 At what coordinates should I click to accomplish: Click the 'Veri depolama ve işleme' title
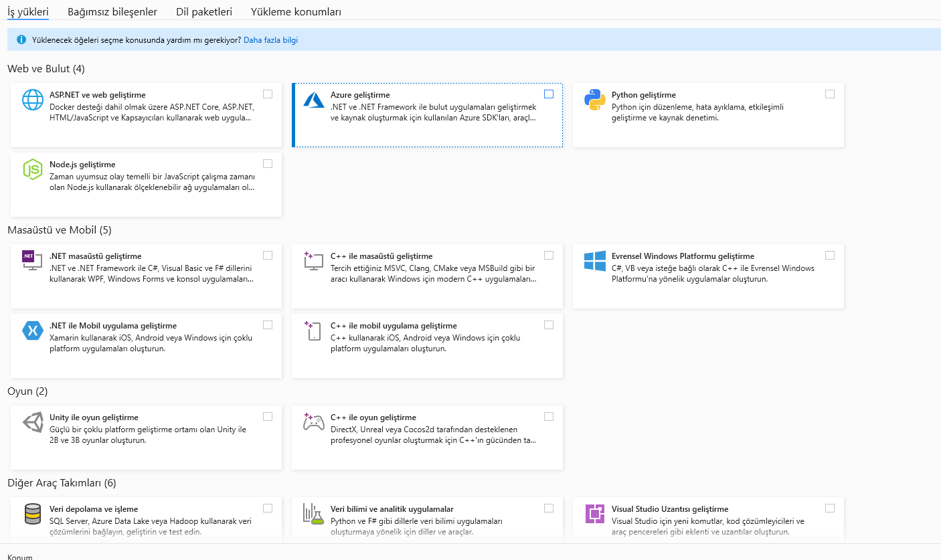[94, 509]
